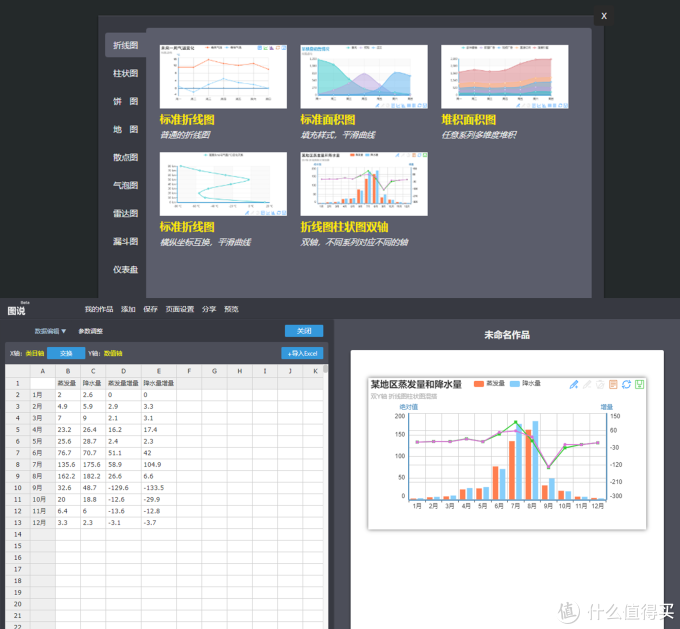Click the 图说 logo
Viewport: 680px width, 629px height.
(16, 311)
